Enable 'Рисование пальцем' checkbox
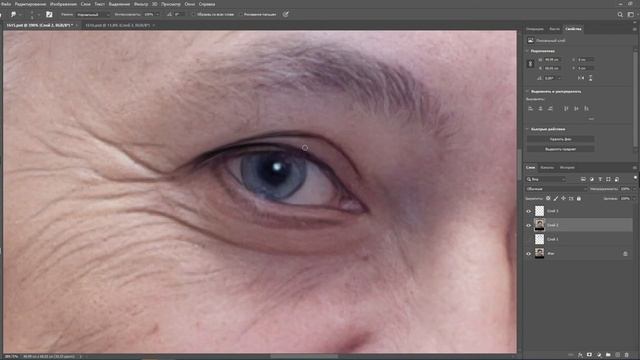Screen dimensions: 640x360 (x=241, y=14)
